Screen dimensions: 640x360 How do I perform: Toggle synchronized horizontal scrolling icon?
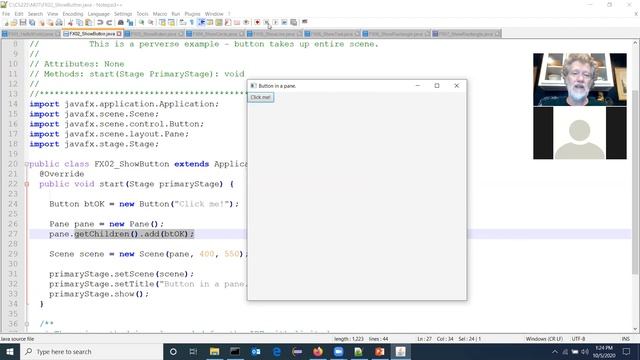pos(171,22)
